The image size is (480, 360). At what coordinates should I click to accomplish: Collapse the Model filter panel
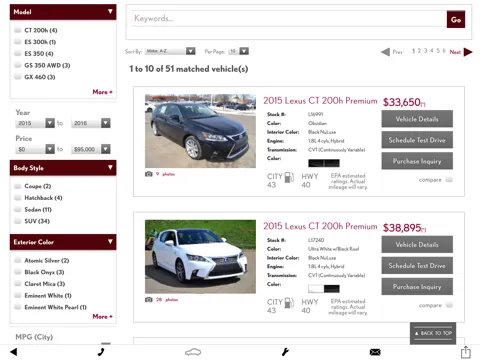[x=110, y=12]
